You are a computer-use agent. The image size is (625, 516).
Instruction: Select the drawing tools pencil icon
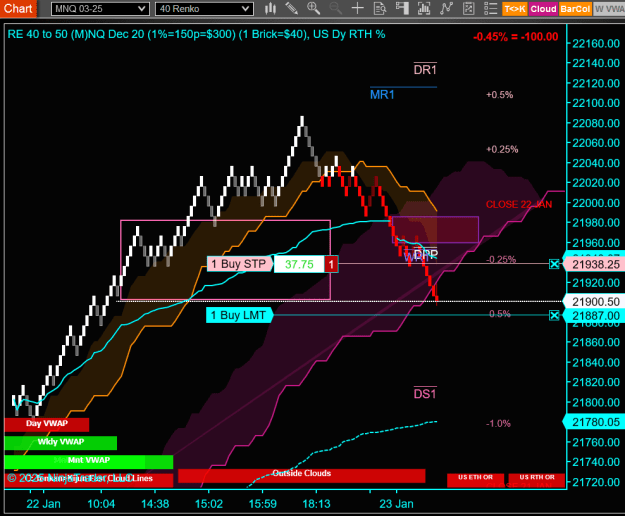click(x=291, y=8)
